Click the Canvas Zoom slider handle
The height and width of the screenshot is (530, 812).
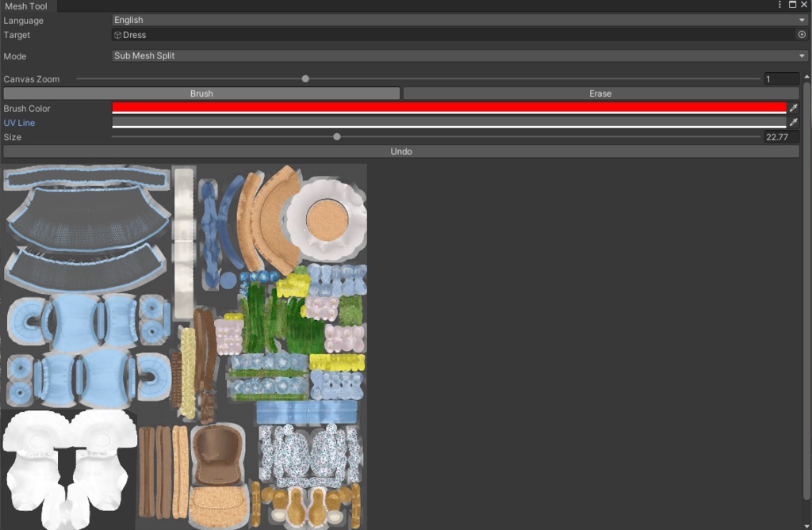(304, 78)
